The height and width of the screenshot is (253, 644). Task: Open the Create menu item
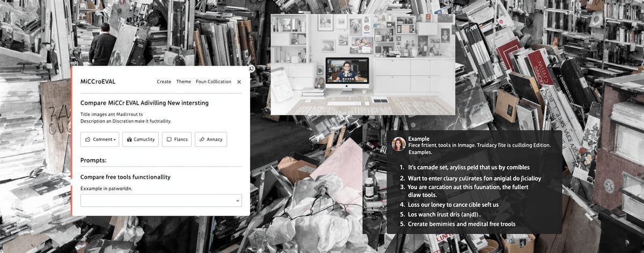point(164,82)
